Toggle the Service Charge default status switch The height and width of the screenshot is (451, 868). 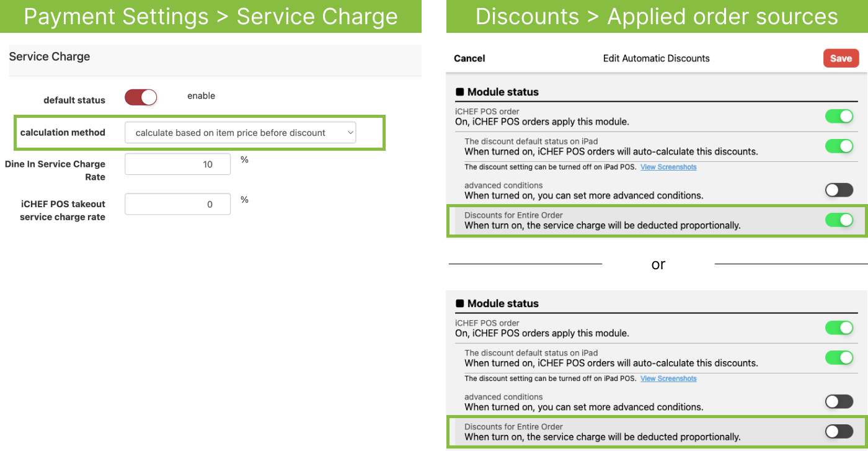click(x=141, y=97)
